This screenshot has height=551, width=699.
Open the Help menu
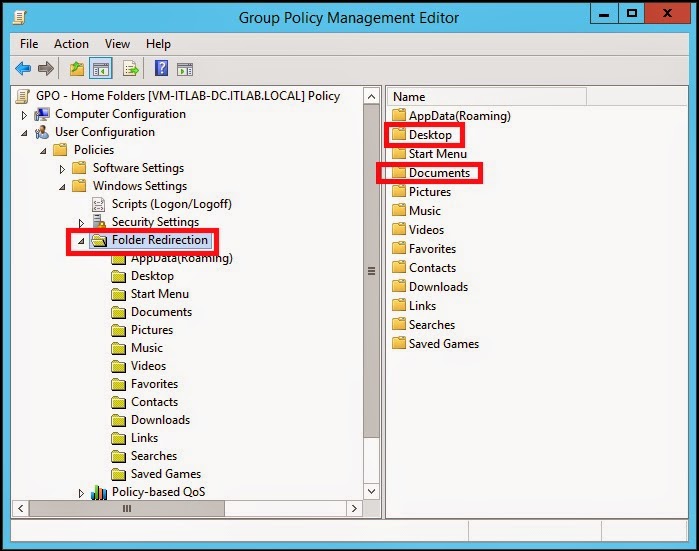tap(158, 44)
